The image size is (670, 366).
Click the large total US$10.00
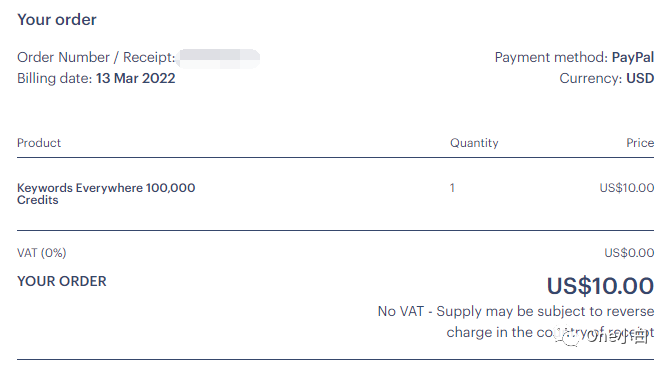(600, 286)
